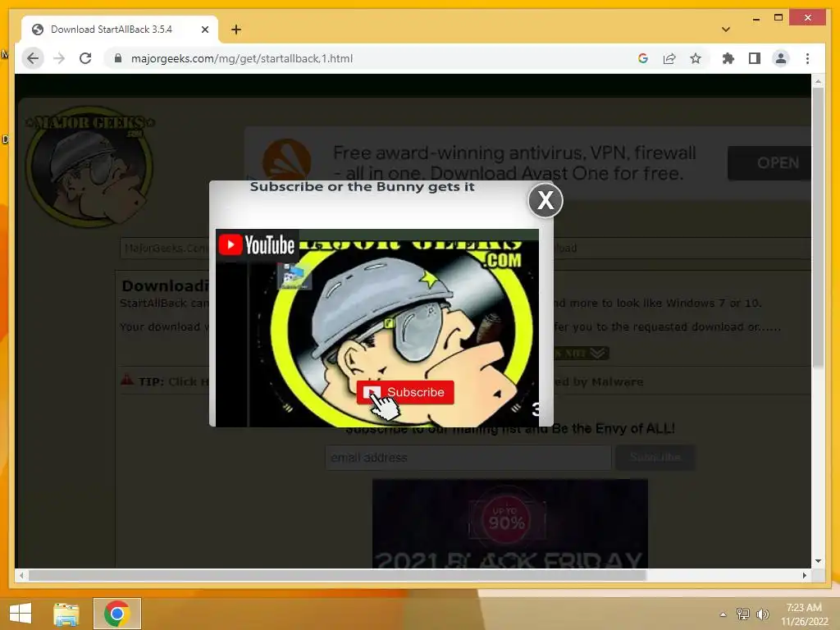Click the Black Friday 90% banner
840x630 pixels.
click(x=510, y=523)
